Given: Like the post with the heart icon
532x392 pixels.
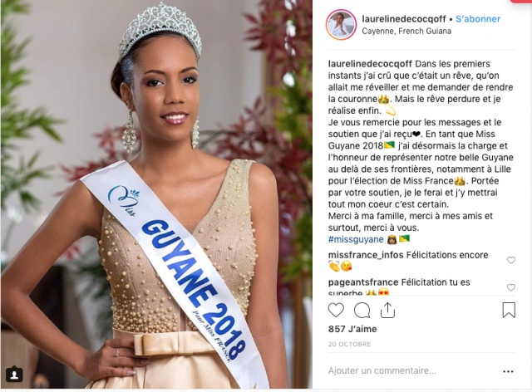Looking at the screenshot, I should [x=336, y=310].
